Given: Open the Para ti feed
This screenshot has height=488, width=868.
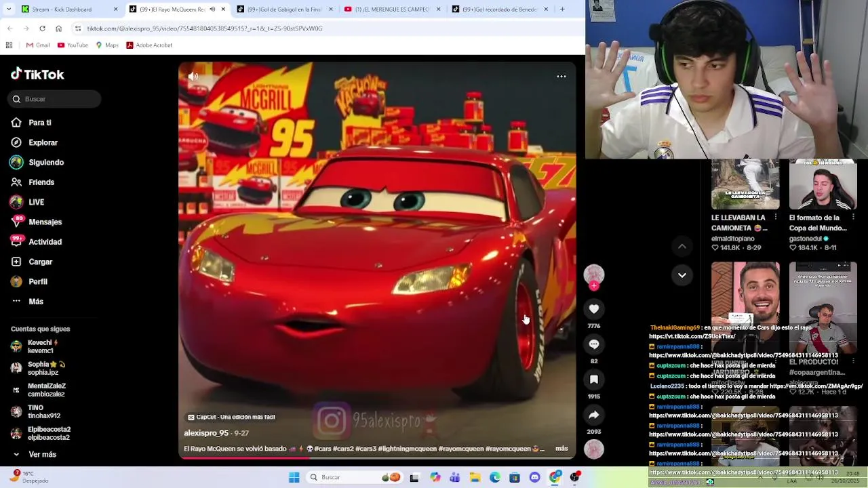Looking at the screenshot, I should tap(40, 123).
